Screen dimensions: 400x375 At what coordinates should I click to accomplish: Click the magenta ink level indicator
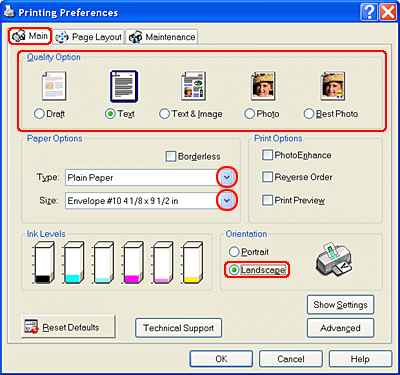click(x=133, y=263)
